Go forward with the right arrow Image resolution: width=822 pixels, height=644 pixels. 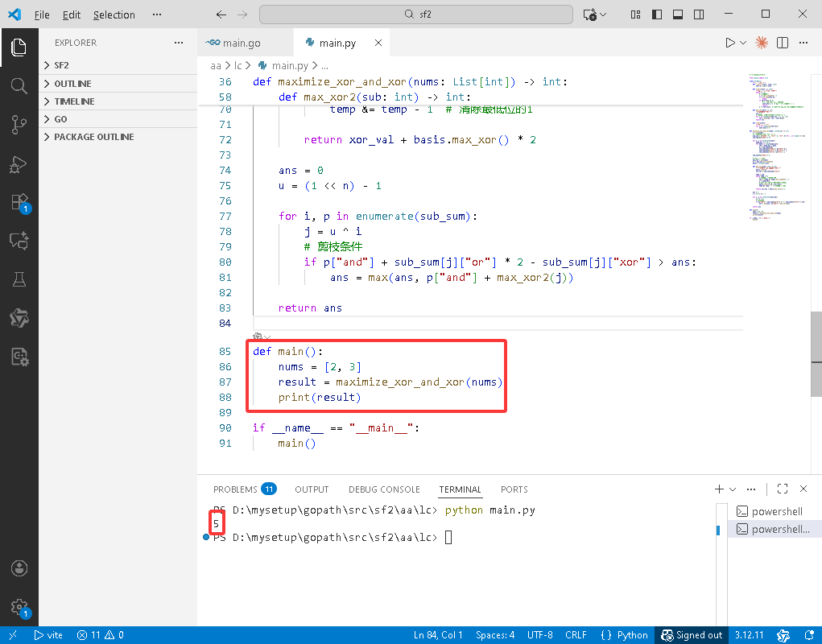[x=242, y=14]
